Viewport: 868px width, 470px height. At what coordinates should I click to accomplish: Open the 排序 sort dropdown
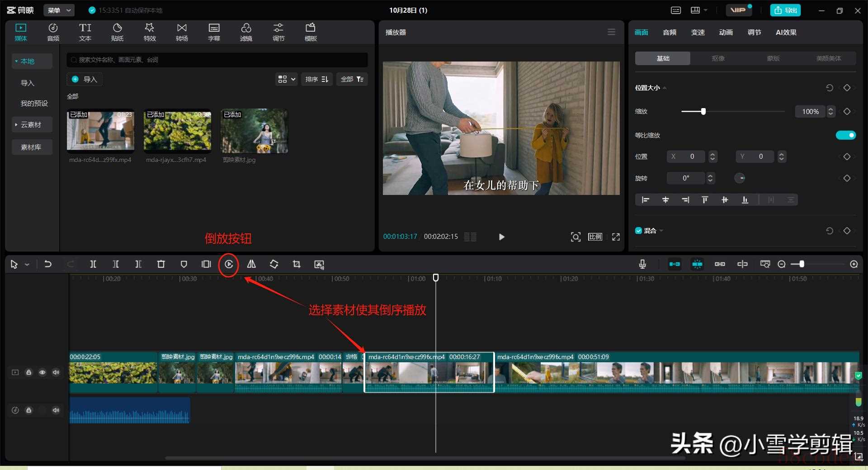pyautogui.click(x=316, y=79)
